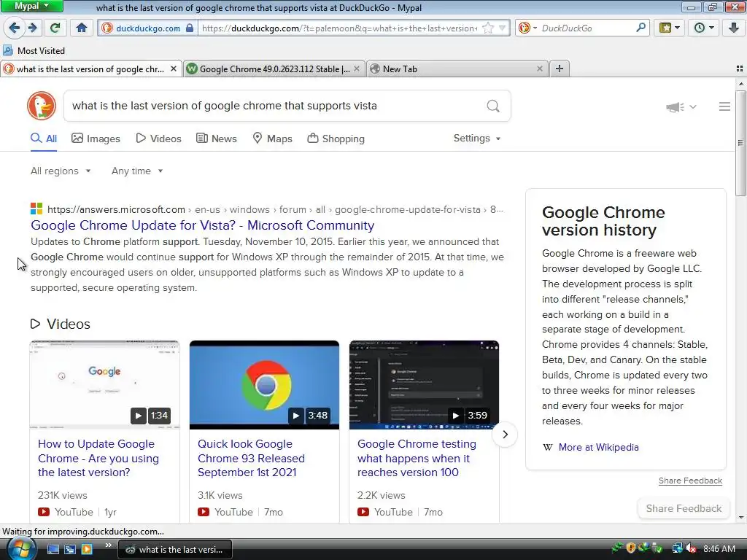Close the DuckDuckGo search results tab

tap(174, 69)
